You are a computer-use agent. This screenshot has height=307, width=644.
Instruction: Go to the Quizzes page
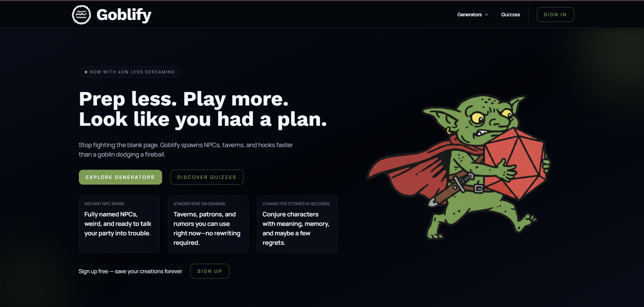coord(510,15)
